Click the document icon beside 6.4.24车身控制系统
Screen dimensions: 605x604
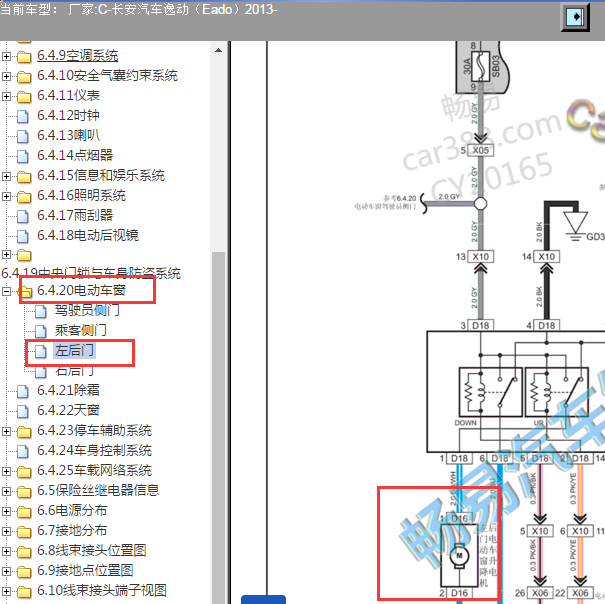tap(23, 452)
